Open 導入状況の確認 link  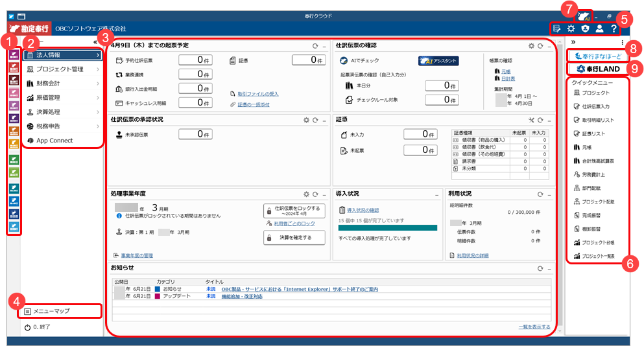click(x=363, y=210)
